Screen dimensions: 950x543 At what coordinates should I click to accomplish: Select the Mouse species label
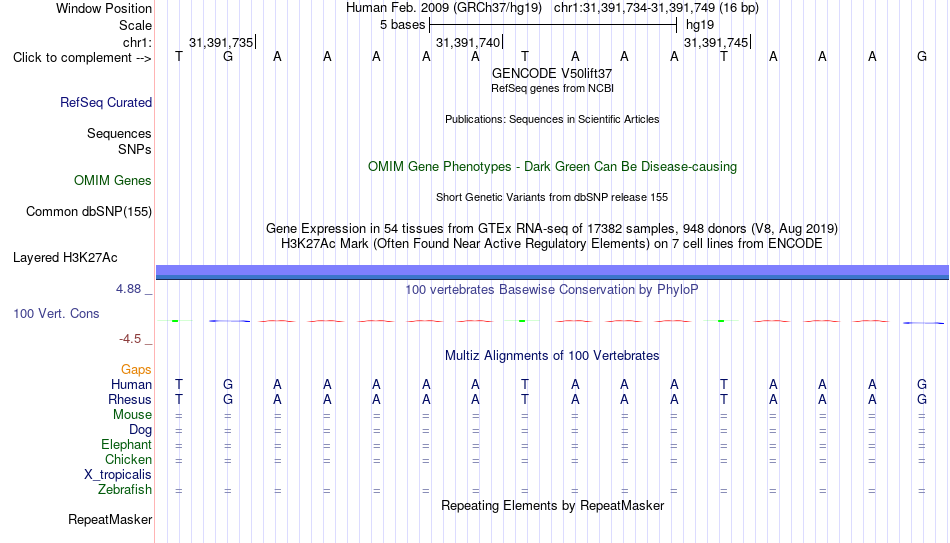[x=132, y=415]
